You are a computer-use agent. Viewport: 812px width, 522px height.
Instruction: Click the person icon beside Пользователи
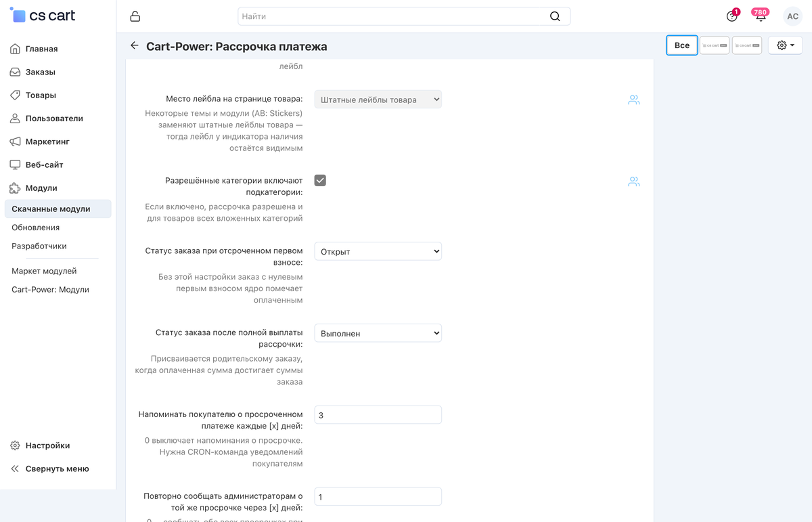[x=15, y=118]
